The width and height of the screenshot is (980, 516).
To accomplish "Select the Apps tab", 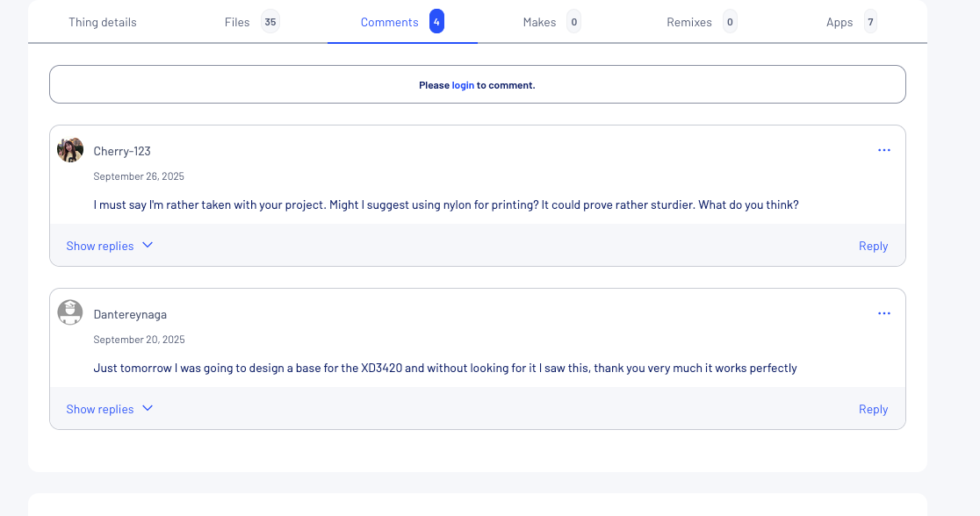I will [x=839, y=22].
